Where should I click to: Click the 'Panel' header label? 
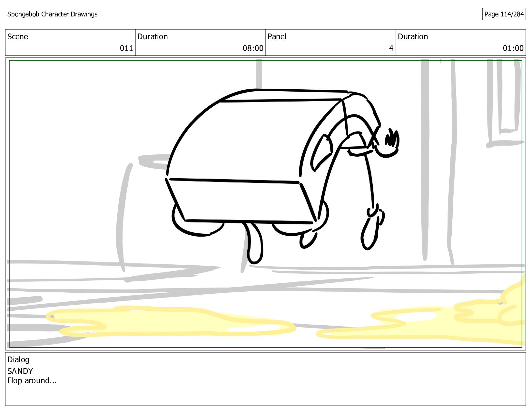point(277,37)
